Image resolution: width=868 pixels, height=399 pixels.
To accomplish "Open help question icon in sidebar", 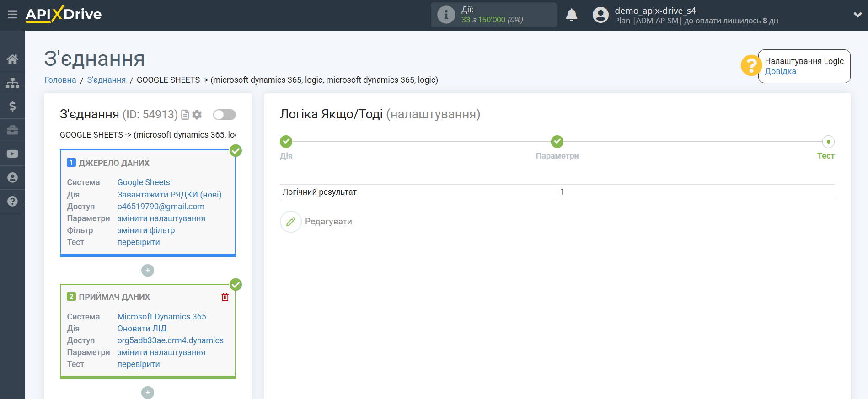I will [12, 202].
